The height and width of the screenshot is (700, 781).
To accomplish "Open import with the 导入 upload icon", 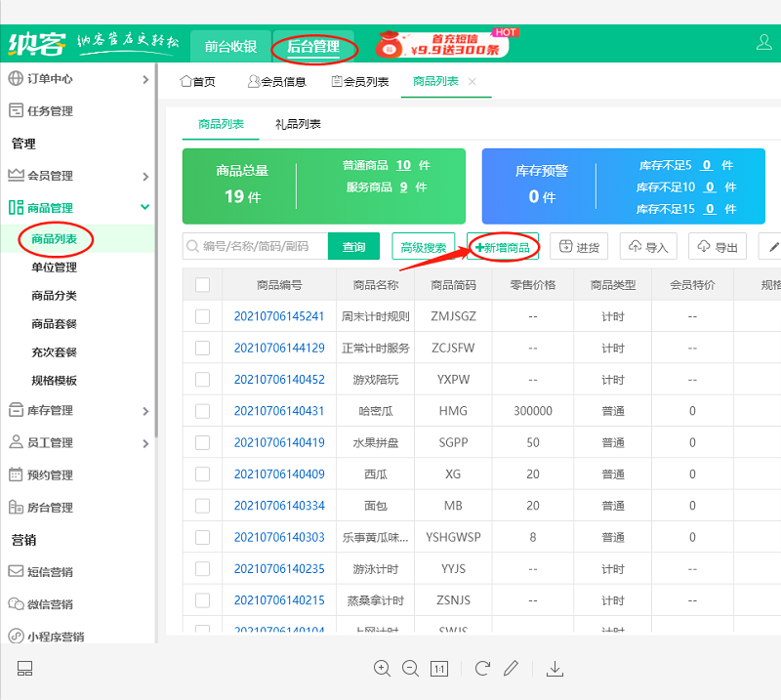I will pos(648,247).
